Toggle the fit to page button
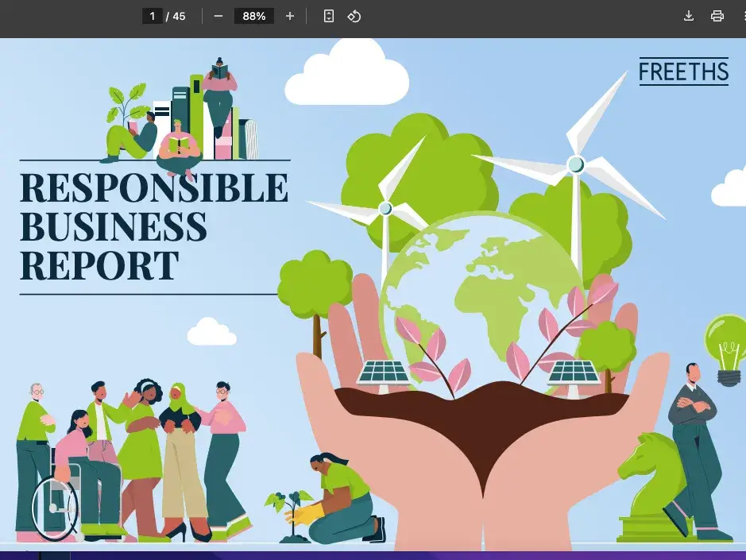 point(329,16)
